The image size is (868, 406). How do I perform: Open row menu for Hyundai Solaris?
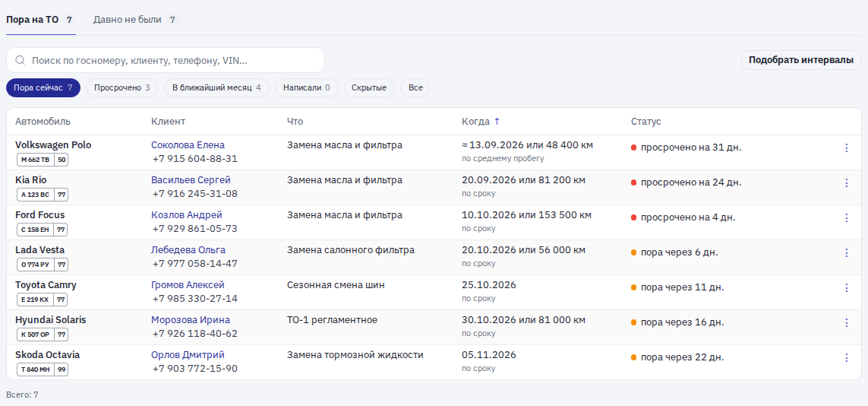pos(846,322)
